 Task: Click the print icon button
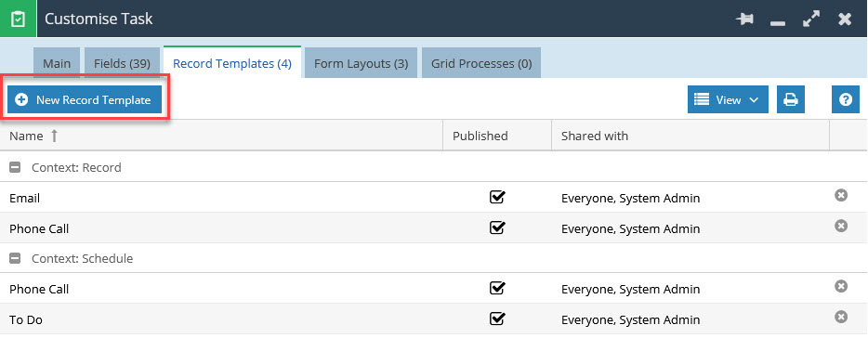[791, 99]
